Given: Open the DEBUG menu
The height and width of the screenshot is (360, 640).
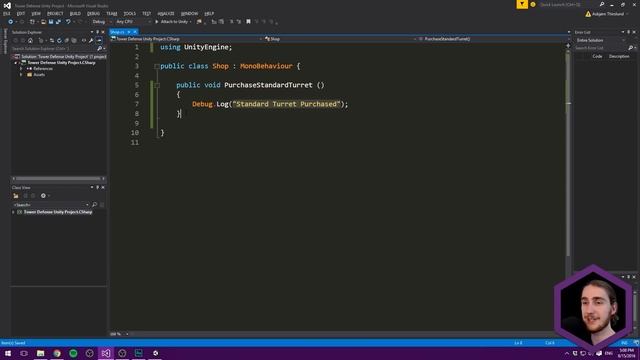Looking at the screenshot, I should pyautogui.click(x=93, y=13).
